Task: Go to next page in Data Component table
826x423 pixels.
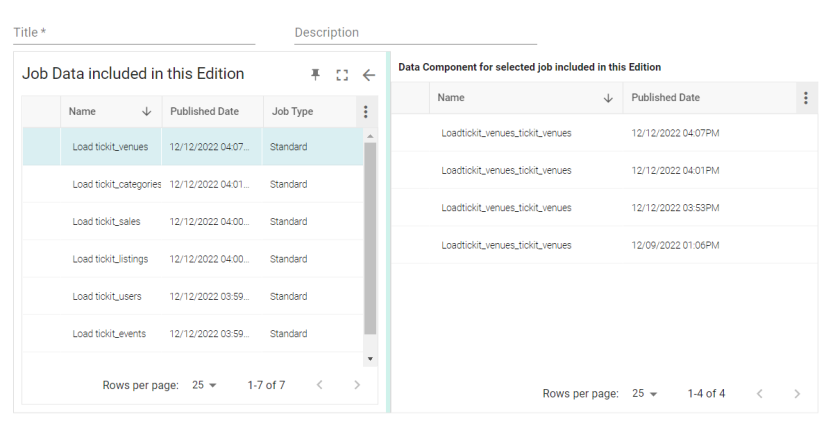Action: pos(796,394)
